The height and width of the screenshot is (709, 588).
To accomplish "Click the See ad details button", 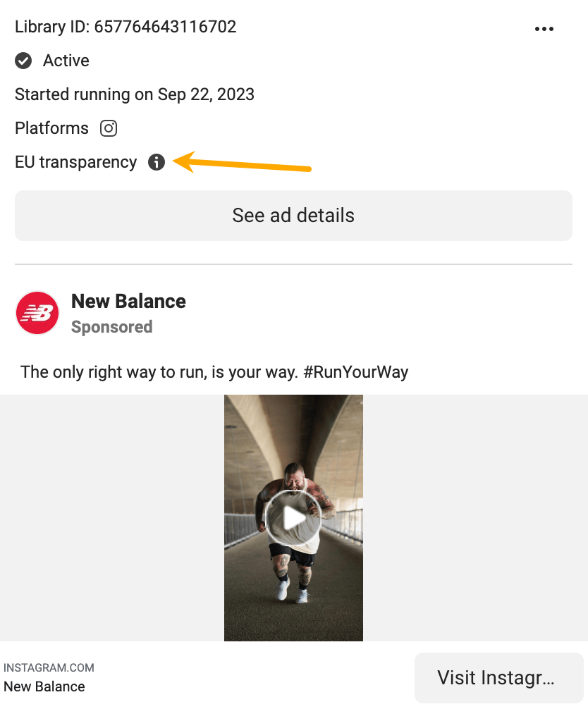I will coord(293,215).
